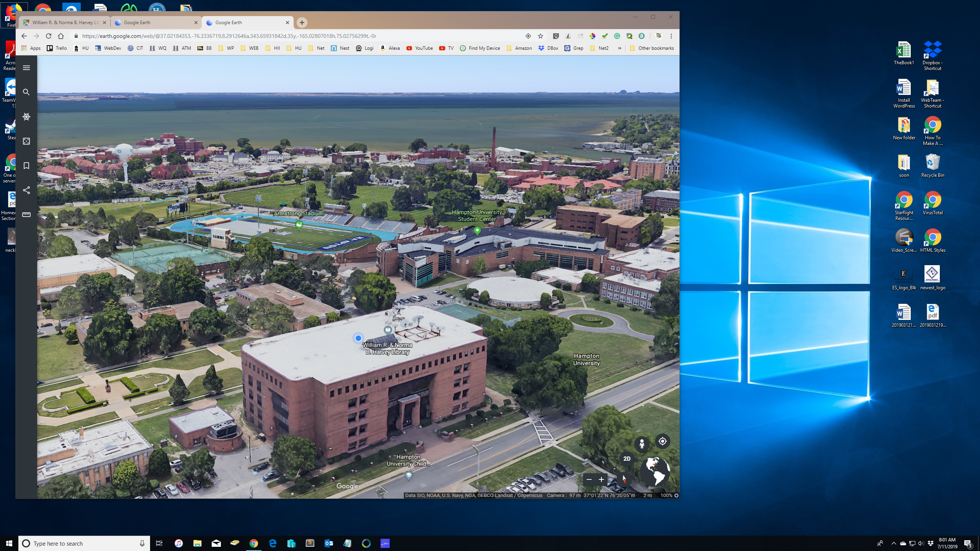
Task: Open Projects bookmark icon in the sidebar
Action: 26,166
